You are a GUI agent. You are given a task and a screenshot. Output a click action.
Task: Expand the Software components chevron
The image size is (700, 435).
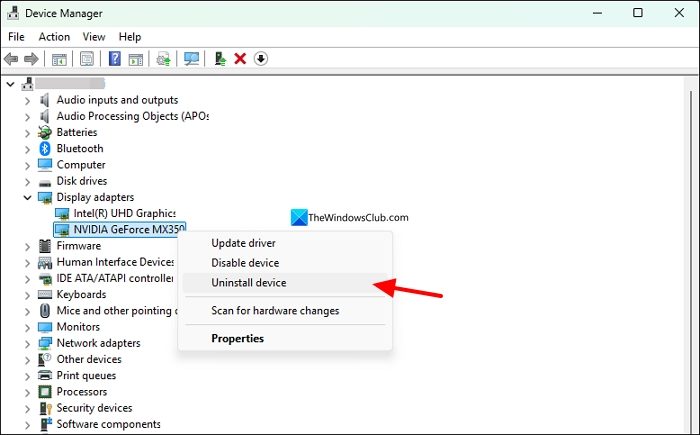pyautogui.click(x=27, y=424)
